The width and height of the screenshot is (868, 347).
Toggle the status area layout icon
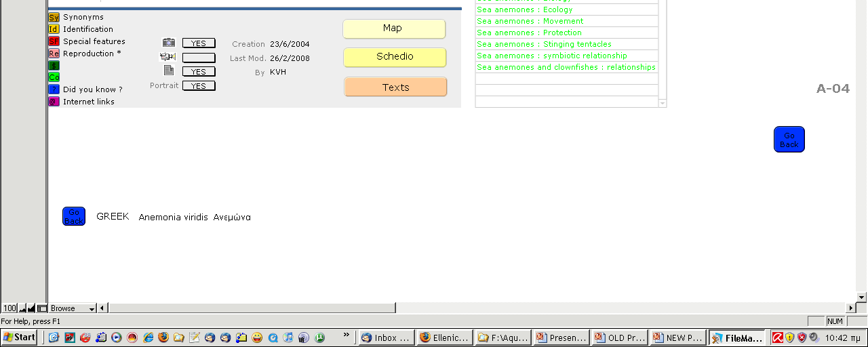pos(41,308)
